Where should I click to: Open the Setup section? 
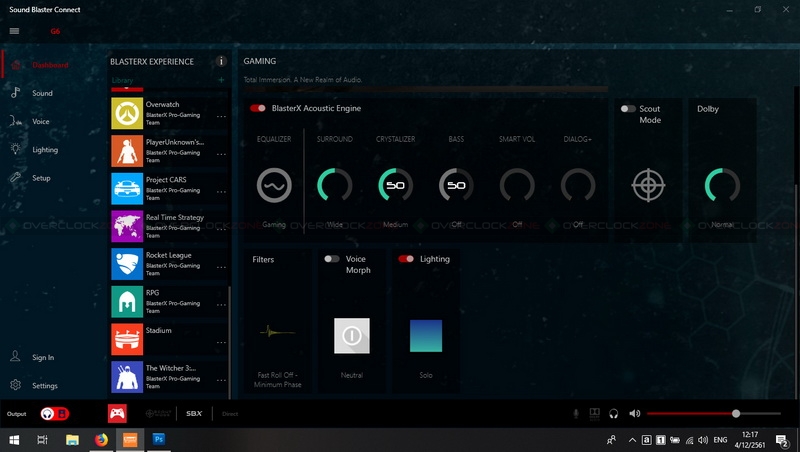(x=41, y=178)
